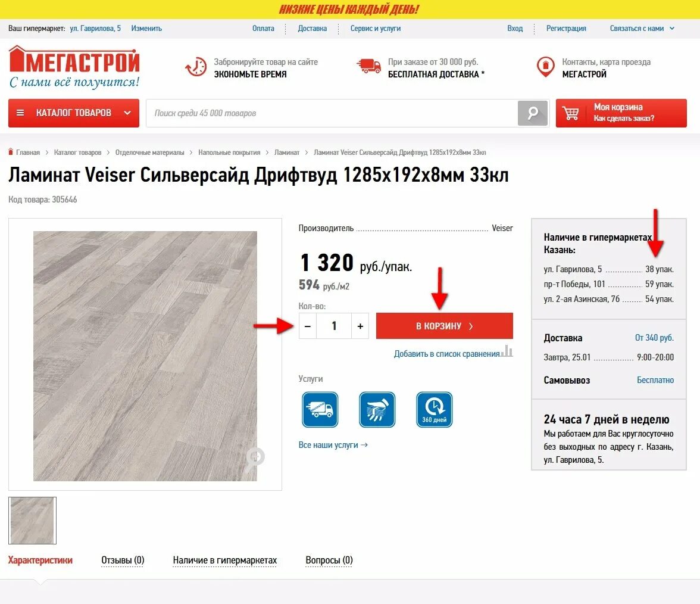Expand the Каталог товаров dropdown
This screenshot has width=700, height=604.
(x=74, y=113)
